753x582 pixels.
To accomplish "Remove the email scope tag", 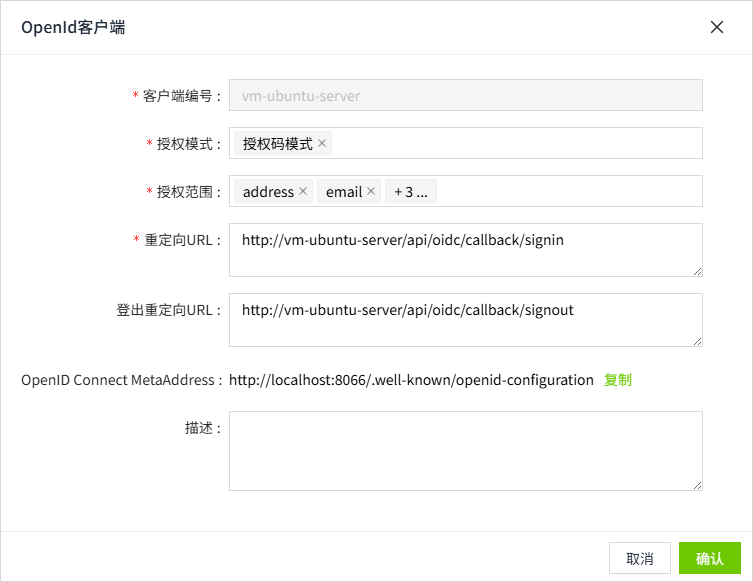I will tap(371, 191).
